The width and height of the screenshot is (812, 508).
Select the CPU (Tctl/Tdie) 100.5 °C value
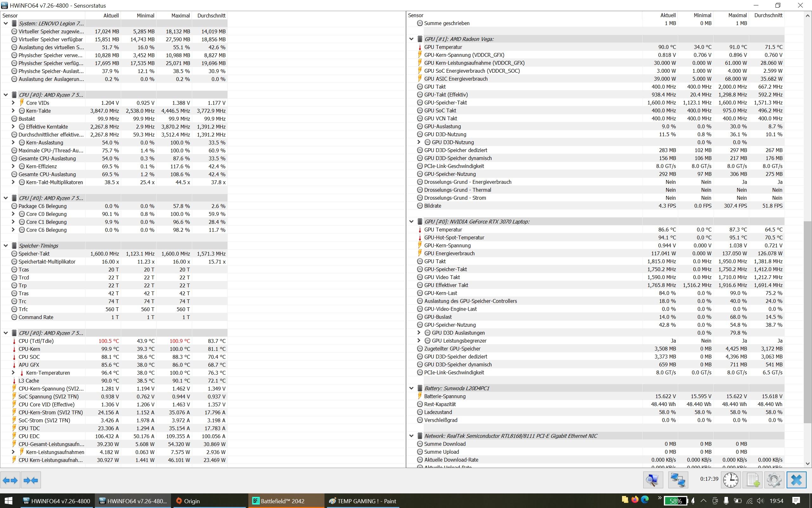pyautogui.click(x=109, y=341)
